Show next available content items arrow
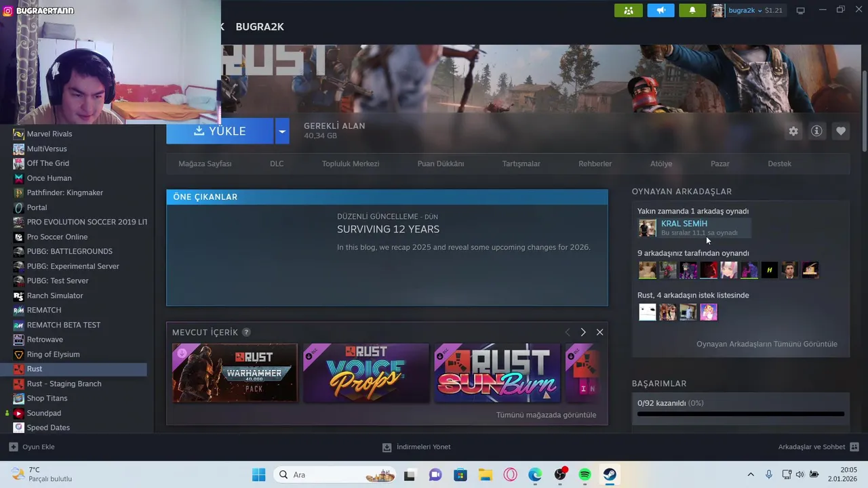 point(583,332)
